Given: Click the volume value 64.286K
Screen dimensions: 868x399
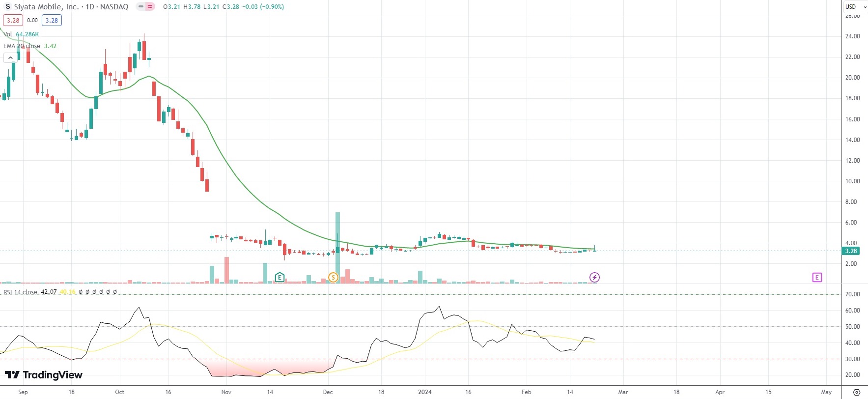Looking at the screenshot, I should coord(28,34).
